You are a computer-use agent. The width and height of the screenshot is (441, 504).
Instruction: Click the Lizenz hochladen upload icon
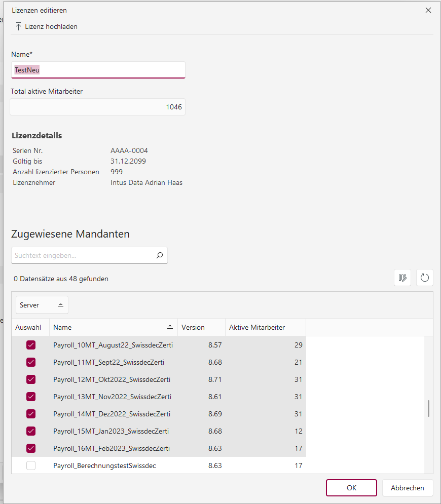click(19, 26)
